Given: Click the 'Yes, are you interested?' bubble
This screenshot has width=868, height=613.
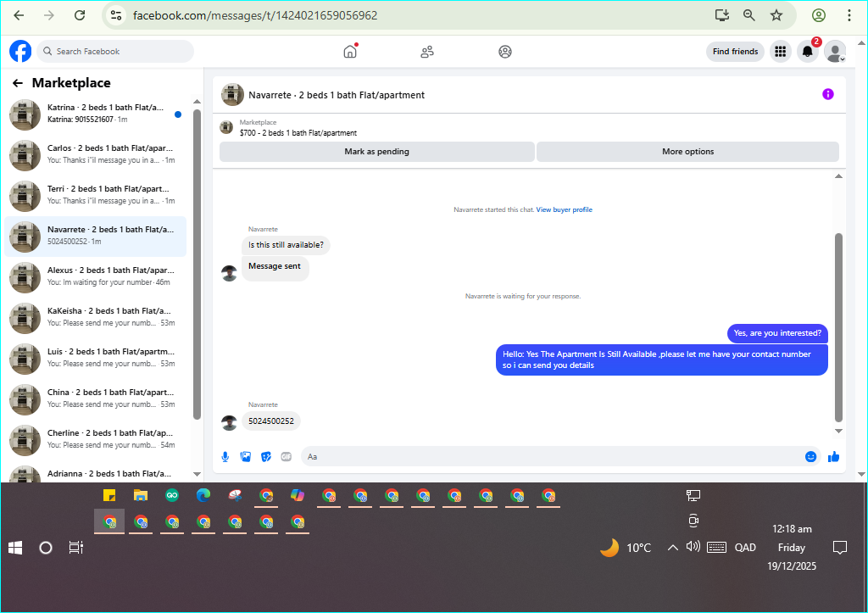Looking at the screenshot, I should point(777,333).
